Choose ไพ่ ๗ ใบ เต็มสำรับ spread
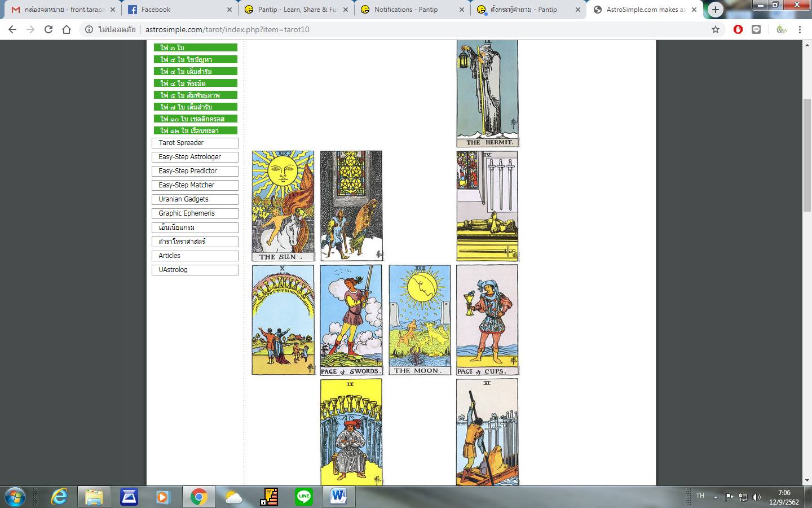 196,107
